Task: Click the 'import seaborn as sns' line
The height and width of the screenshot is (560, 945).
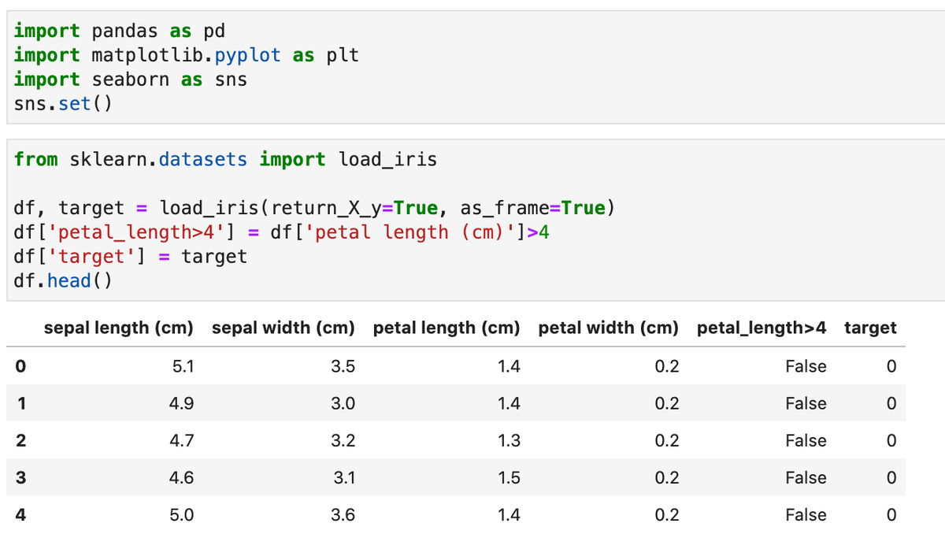Action: (130, 80)
